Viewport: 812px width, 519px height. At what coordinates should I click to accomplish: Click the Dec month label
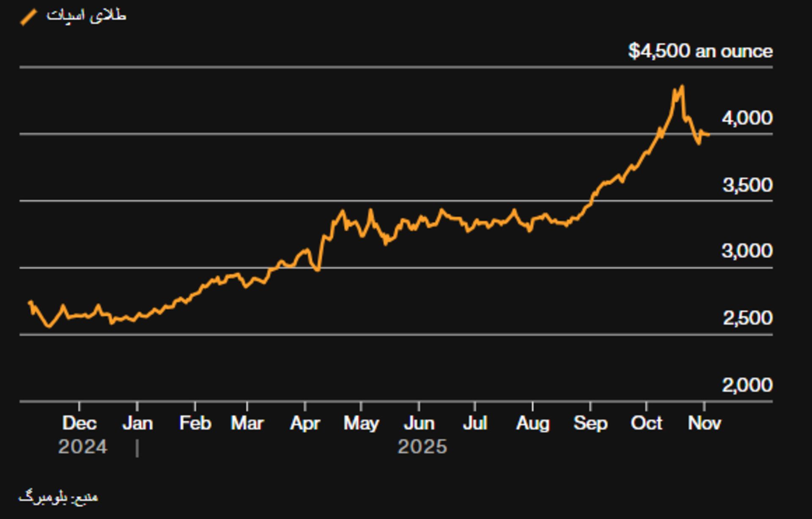click(80, 423)
